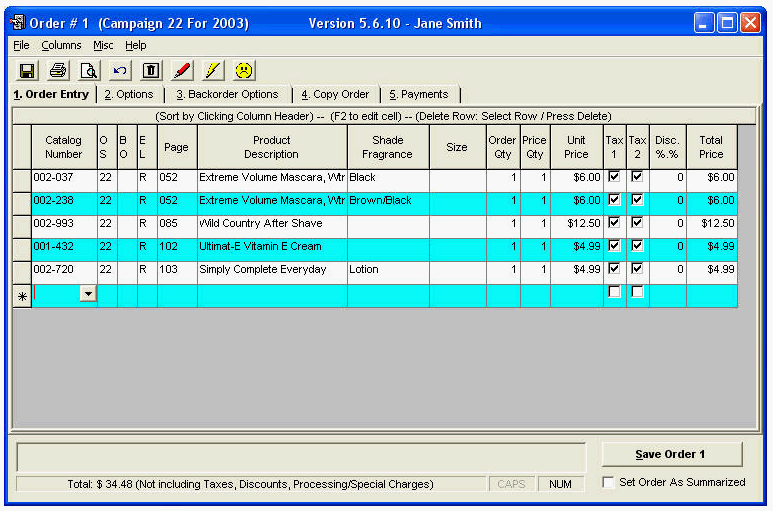Click the Black shade cell for 002-037
Image resolution: width=773 pixels, height=511 pixels.
click(x=388, y=177)
